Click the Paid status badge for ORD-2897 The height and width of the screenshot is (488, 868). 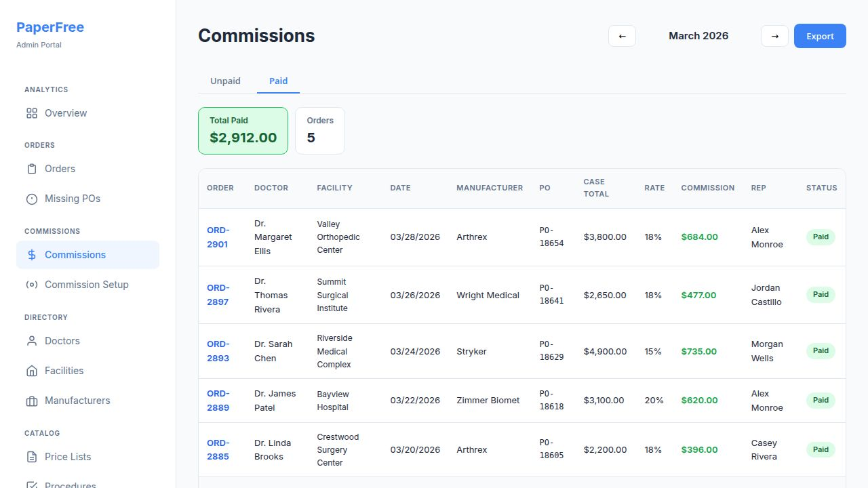click(821, 295)
